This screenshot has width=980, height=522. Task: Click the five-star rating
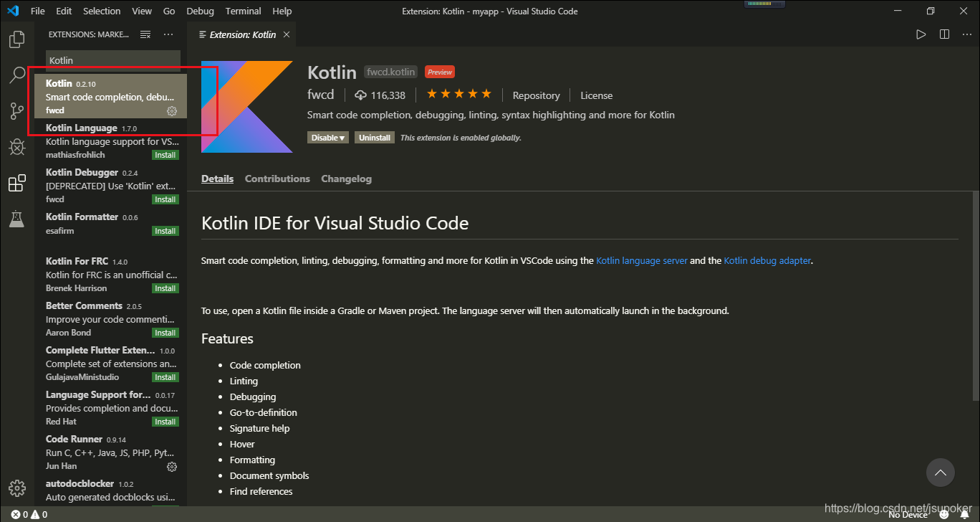pos(459,94)
